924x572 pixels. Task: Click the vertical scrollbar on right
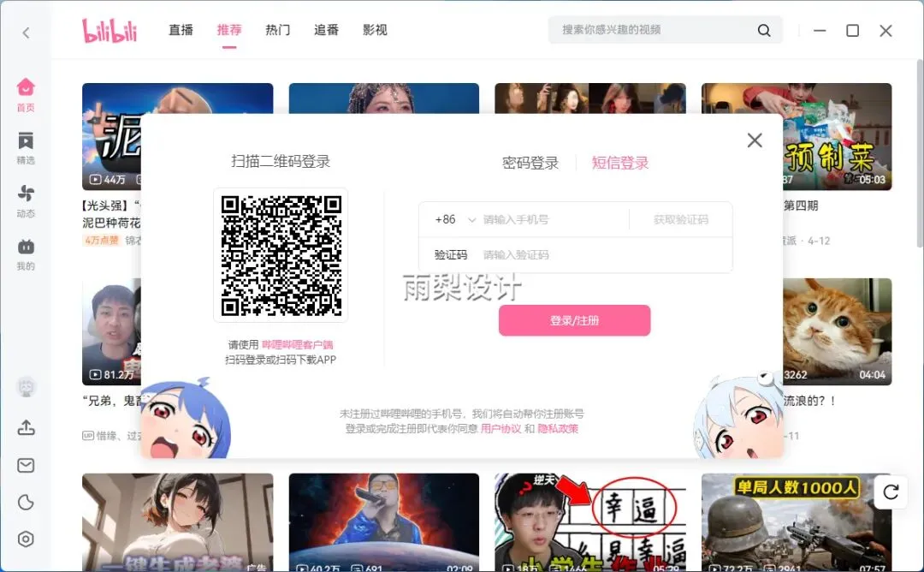tap(919, 153)
